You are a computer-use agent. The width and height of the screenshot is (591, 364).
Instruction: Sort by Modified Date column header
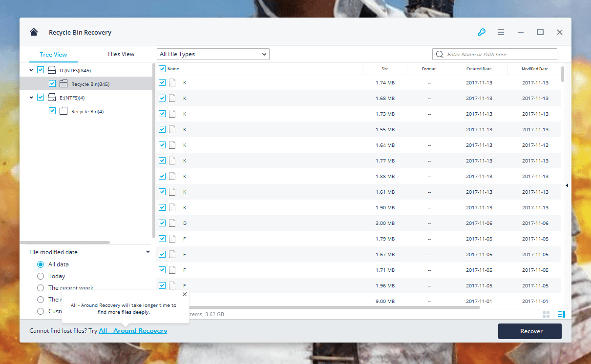pos(535,69)
